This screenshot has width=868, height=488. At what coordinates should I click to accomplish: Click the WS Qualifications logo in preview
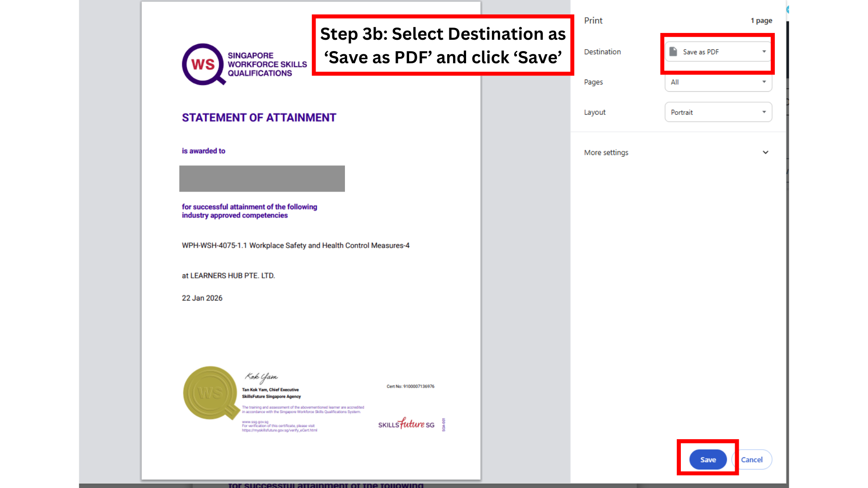point(244,64)
